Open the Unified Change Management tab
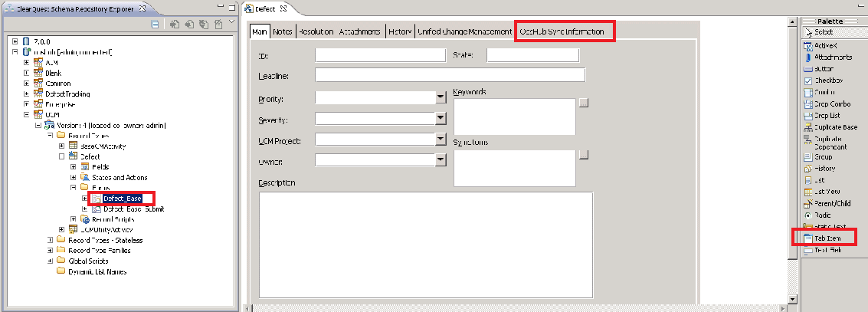Screen dimensions: 868x312 click(x=465, y=31)
